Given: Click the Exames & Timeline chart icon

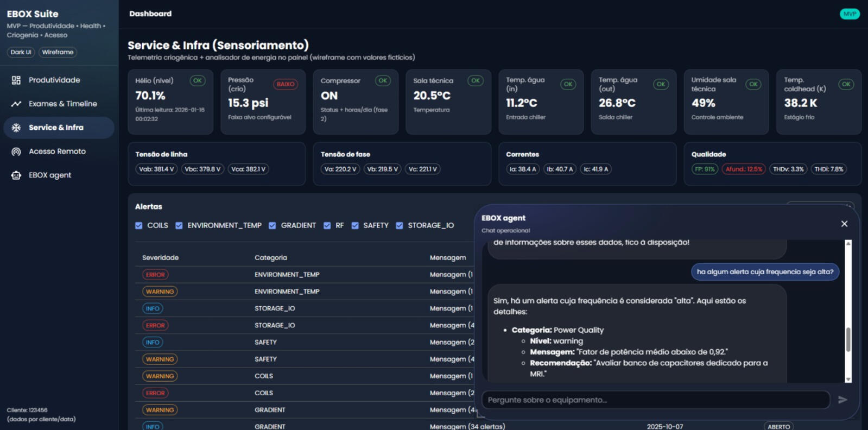Looking at the screenshot, I should 16,104.
